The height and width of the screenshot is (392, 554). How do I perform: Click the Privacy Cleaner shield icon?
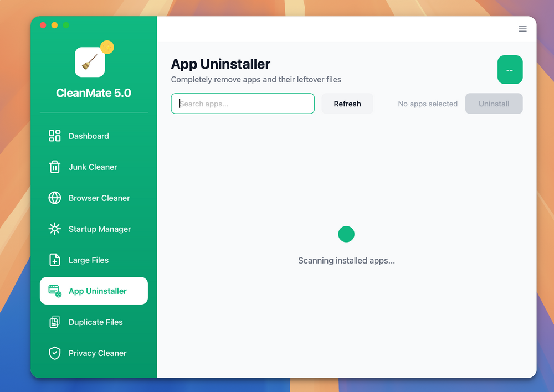tap(54, 353)
